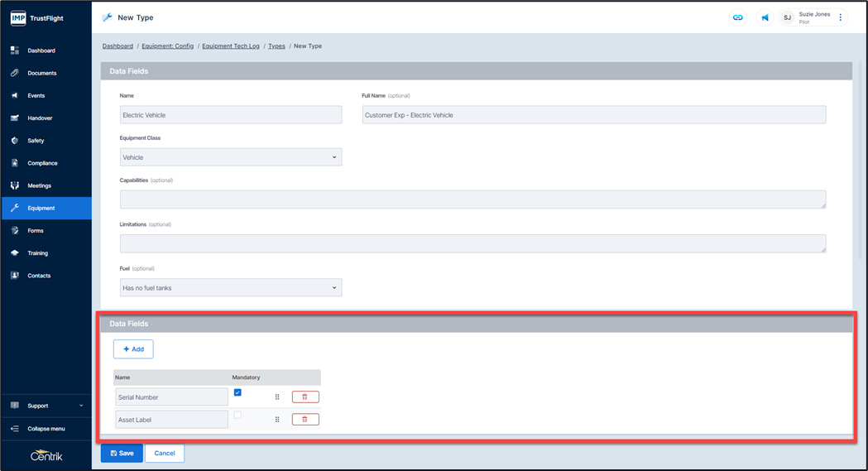Open the Equipment Class dropdown
The width and height of the screenshot is (868, 471).
coord(231,157)
